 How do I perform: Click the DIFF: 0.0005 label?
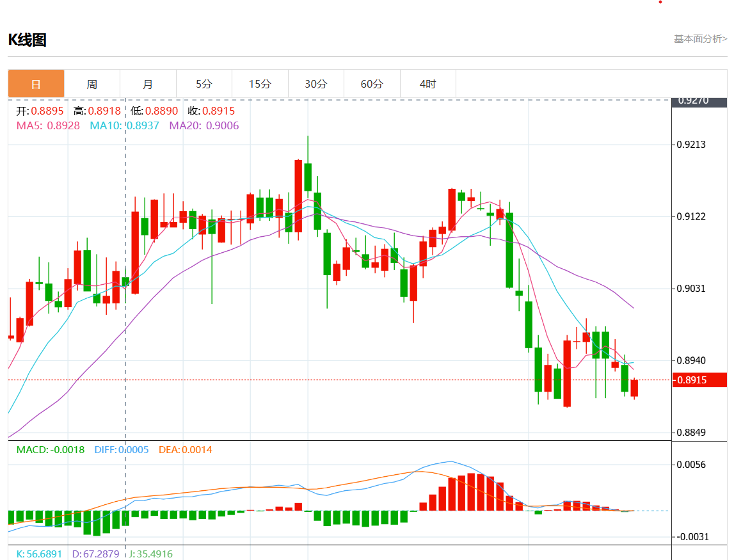click(x=122, y=449)
